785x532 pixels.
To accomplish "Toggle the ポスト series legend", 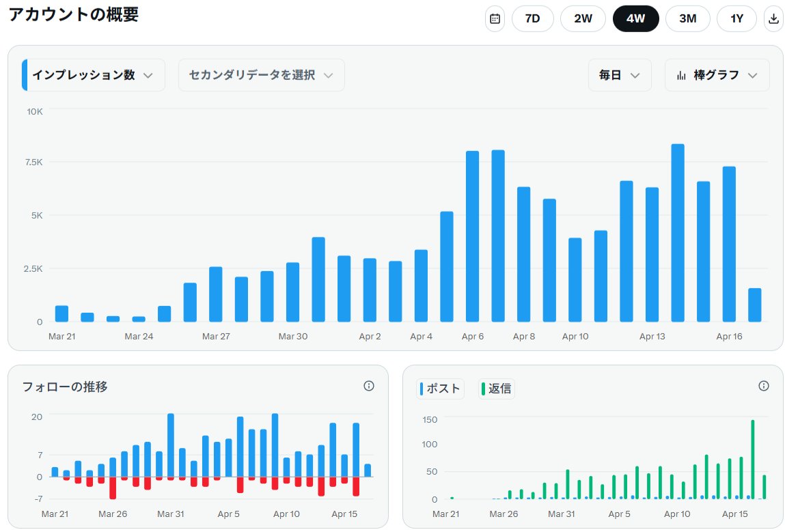I will click(x=440, y=388).
